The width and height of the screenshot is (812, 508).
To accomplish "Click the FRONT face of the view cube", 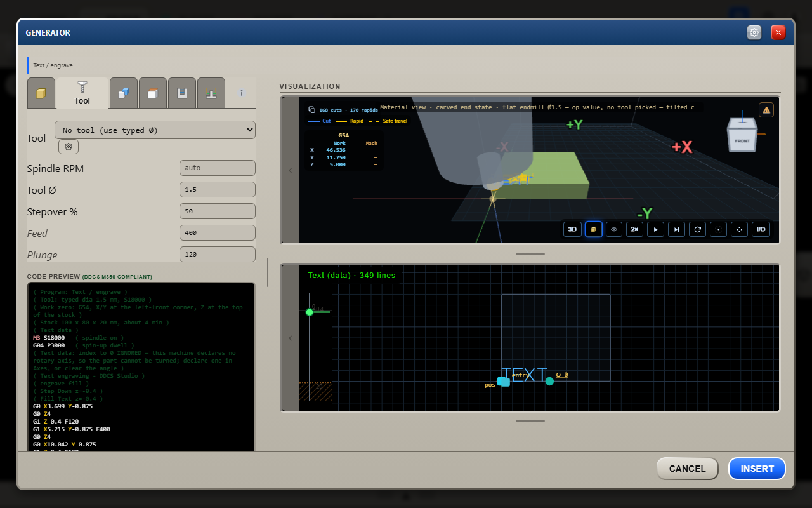I will (x=742, y=140).
